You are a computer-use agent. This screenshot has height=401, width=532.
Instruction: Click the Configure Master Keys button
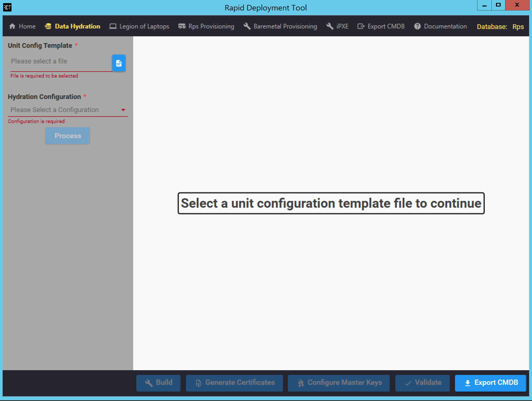click(x=339, y=383)
